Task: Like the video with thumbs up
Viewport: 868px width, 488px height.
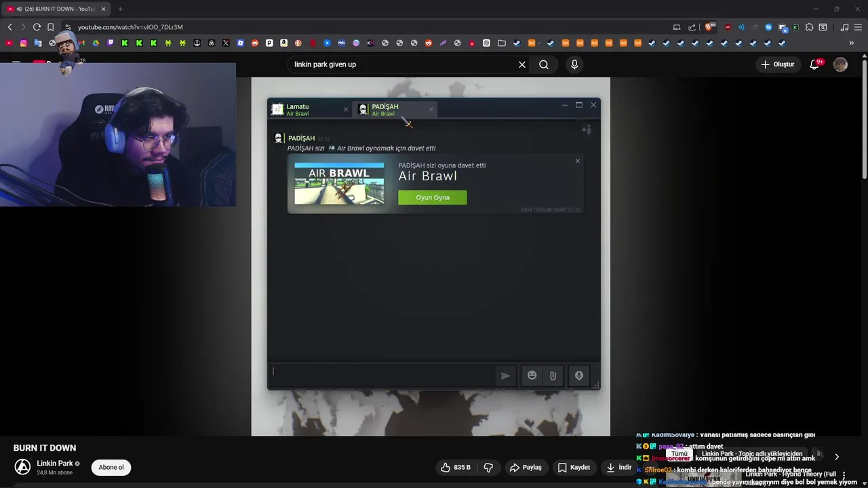Action: click(456, 467)
